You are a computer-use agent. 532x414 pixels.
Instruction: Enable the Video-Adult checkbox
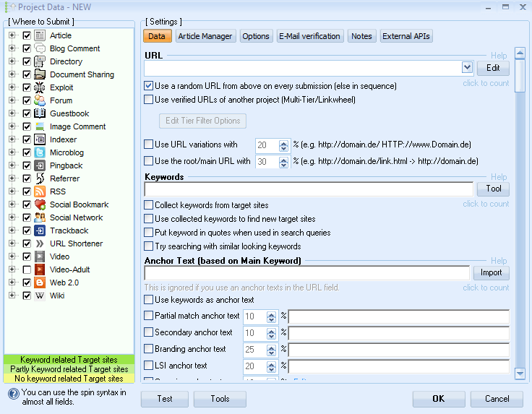(27, 269)
